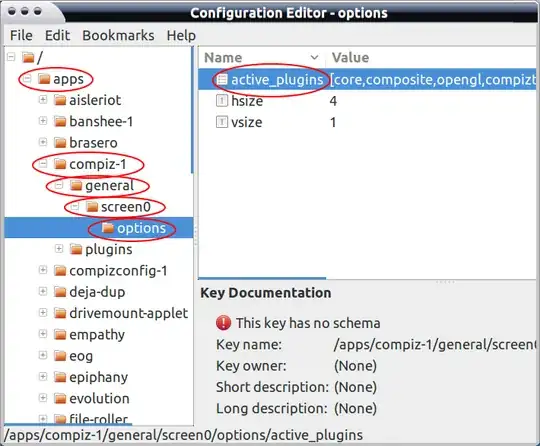Screen dimensions: 540x446
Task: Click the evolution folder icon
Action: tap(60, 398)
